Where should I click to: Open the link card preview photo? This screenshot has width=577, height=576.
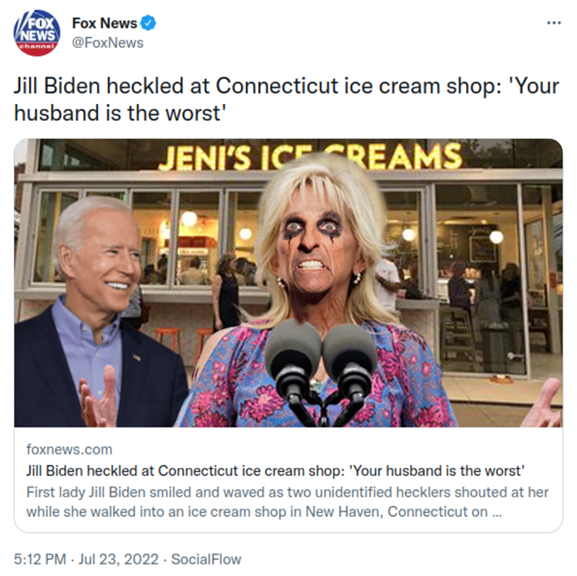coord(288,283)
